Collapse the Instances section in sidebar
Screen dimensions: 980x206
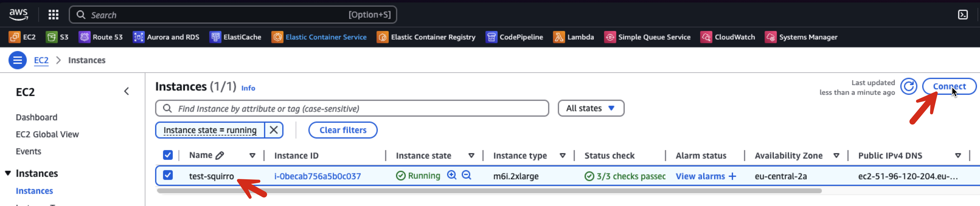coord(8,173)
